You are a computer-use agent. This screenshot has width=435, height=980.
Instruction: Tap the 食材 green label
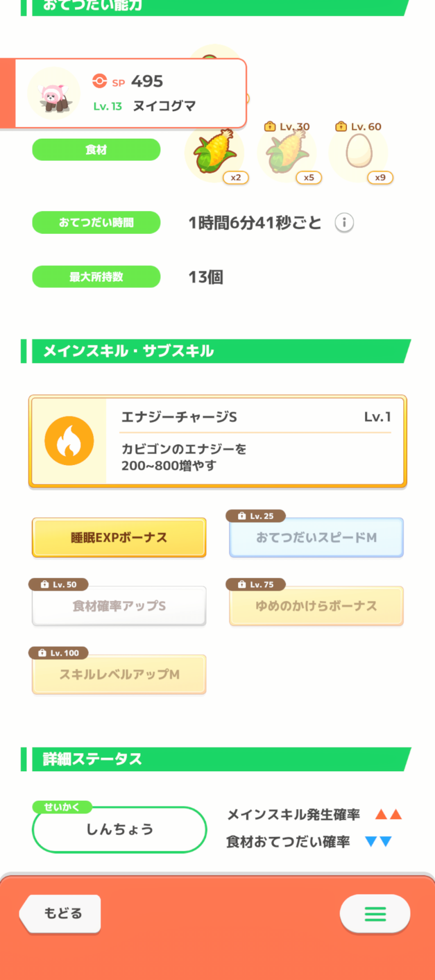[x=96, y=150]
